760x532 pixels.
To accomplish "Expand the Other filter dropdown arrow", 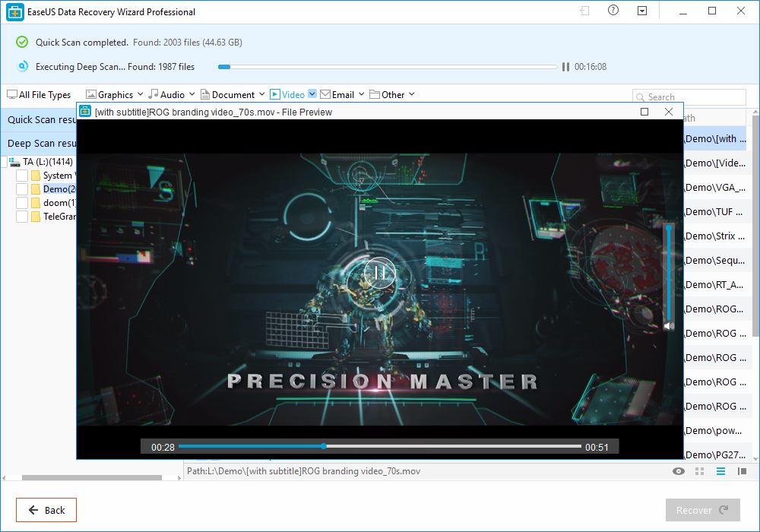I will click(411, 94).
